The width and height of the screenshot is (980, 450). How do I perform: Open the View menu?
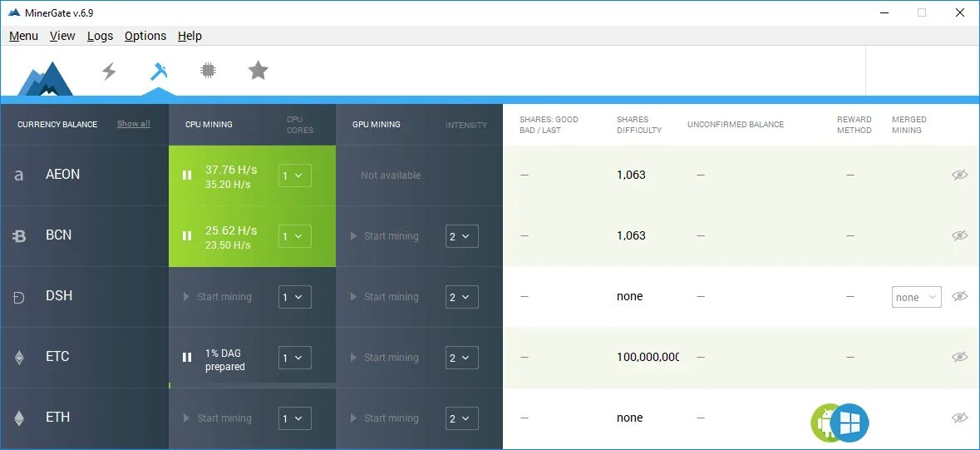pos(62,36)
